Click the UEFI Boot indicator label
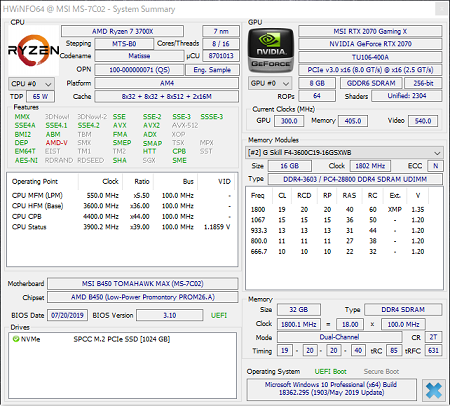 (330, 371)
